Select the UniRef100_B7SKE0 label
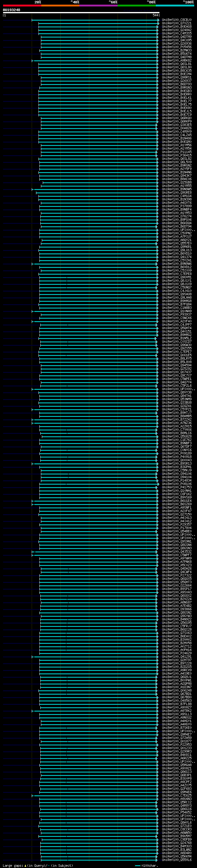Image resolution: width=197 pixels, height=868 pixels. click(x=176, y=728)
